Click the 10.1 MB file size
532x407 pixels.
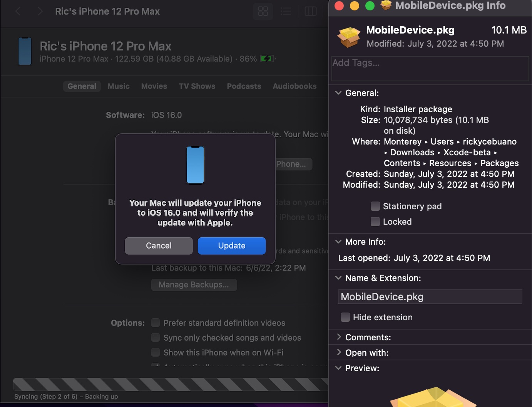tap(509, 30)
